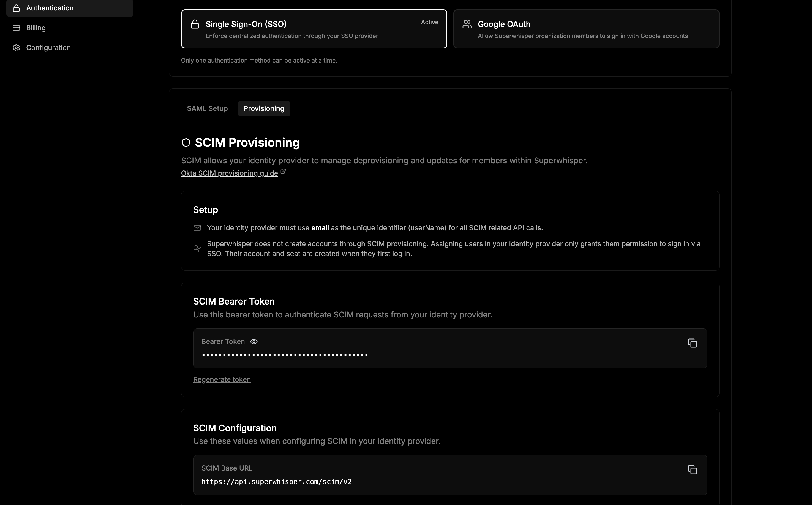Click the users icon on Google OAuth card

click(x=467, y=24)
